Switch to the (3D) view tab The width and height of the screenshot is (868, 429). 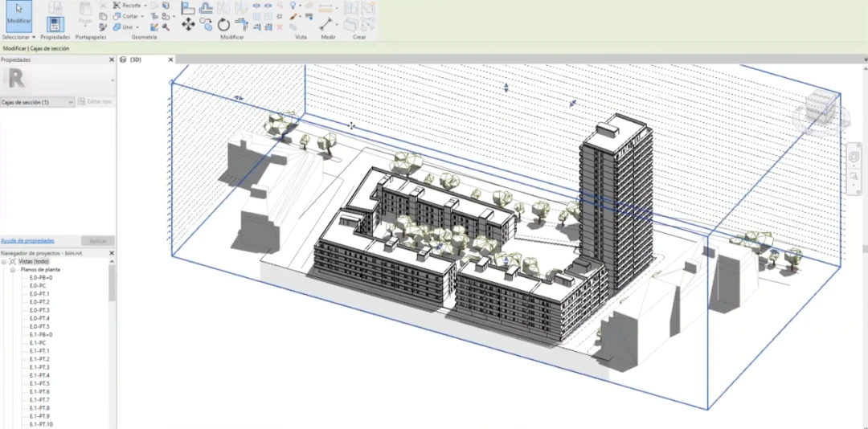(x=136, y=59)
